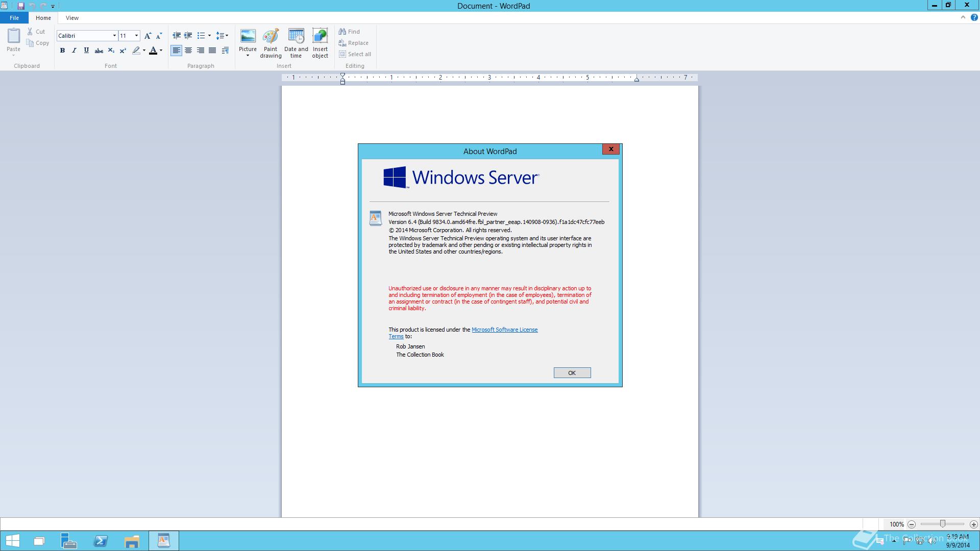Click the Paint drawing icon
Image resolution: width=980 pixels, height=551 pixels.
[x=271, y=36]
